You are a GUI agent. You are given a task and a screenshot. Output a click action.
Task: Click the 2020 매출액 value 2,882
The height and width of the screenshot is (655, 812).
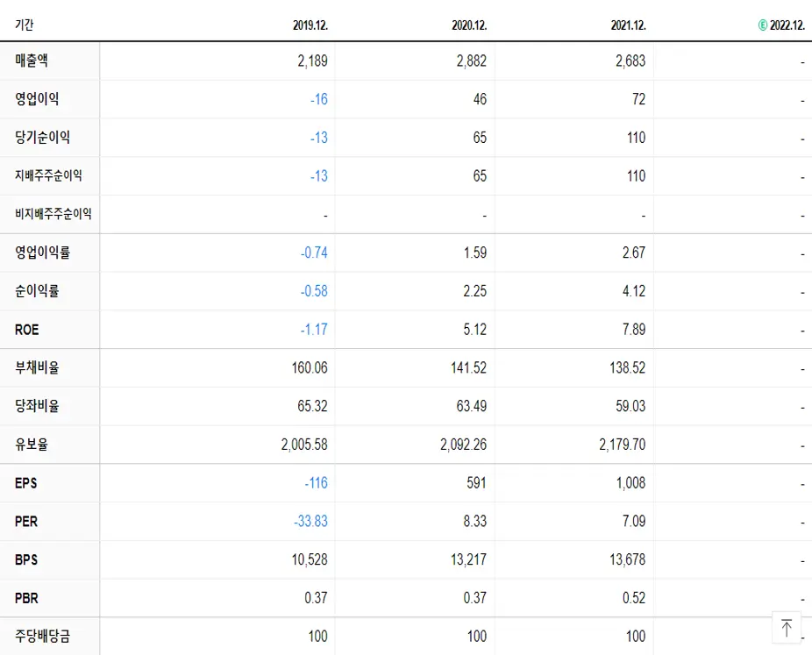[471, 61]
